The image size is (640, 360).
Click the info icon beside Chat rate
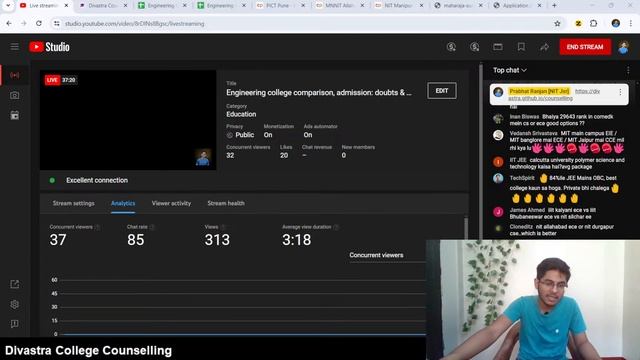point(152,227)
